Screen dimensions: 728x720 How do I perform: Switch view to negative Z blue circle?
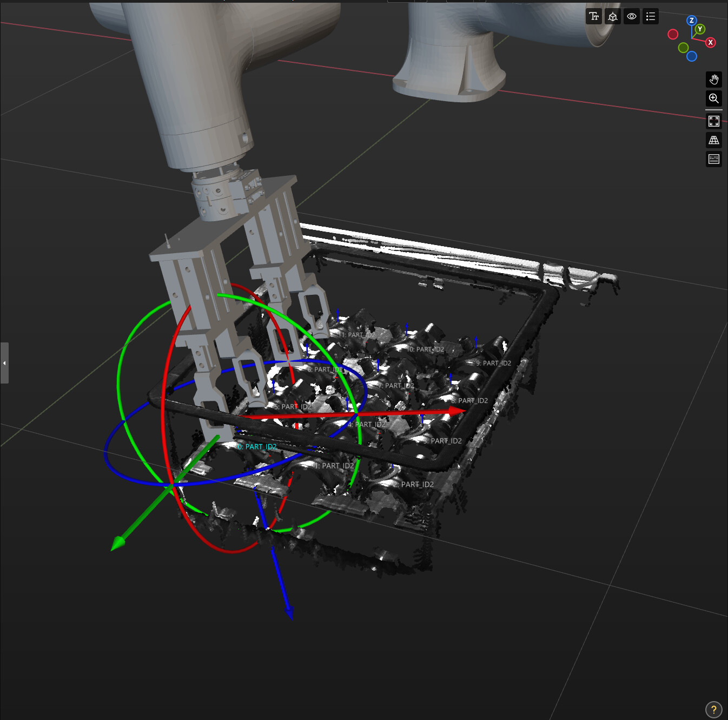pos(691,56)
